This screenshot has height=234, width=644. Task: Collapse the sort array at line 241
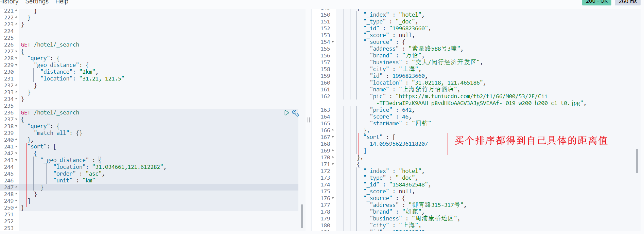click(16, 146)
